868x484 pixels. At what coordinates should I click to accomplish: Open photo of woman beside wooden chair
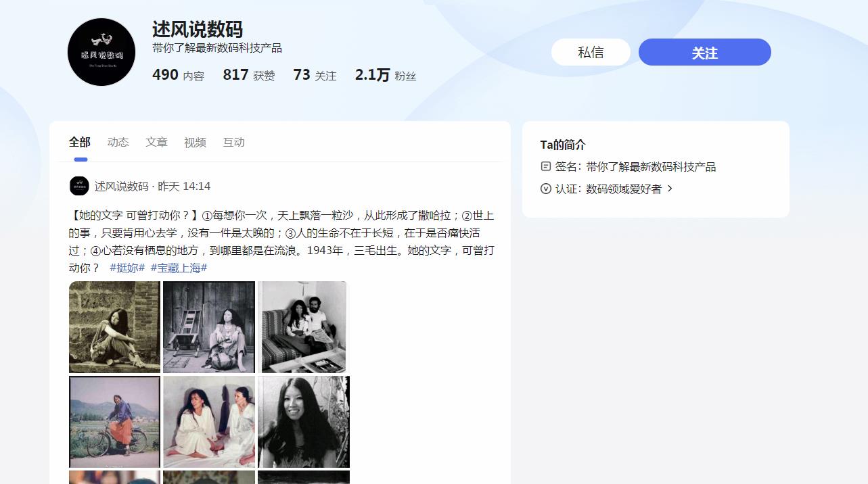[209, 327]
